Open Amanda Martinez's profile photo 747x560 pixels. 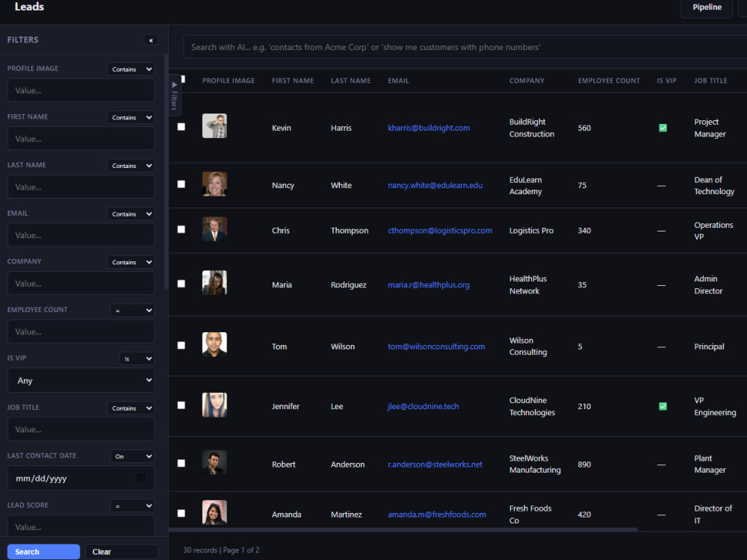[x=214, y=512]
